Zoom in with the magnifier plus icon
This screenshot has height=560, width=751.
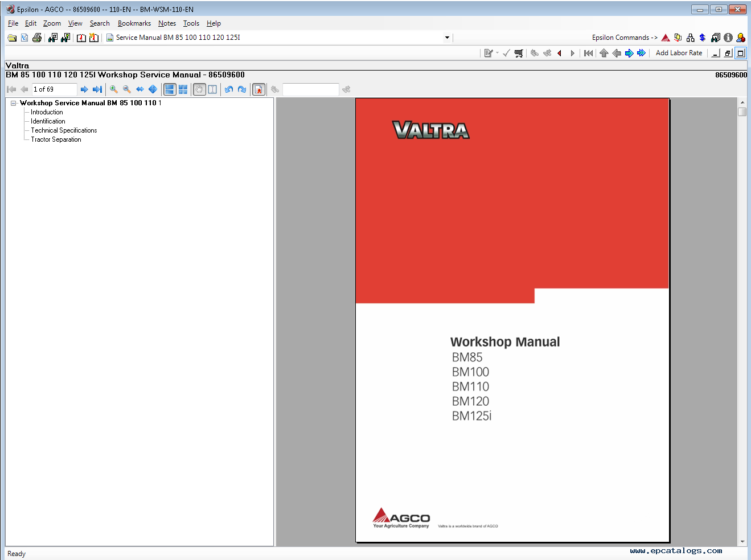coord(114,89)
